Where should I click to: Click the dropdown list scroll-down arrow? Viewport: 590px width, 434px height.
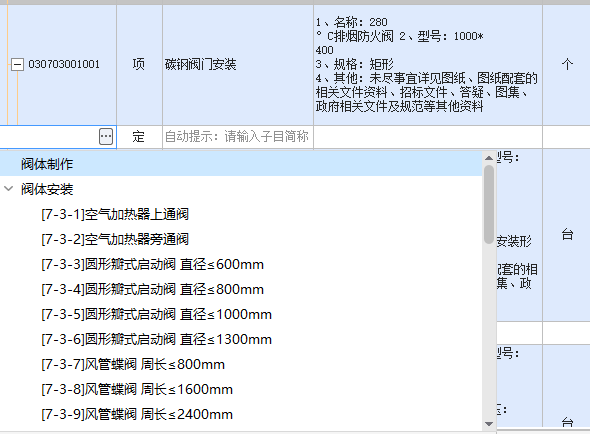click(x=489, y=424)
